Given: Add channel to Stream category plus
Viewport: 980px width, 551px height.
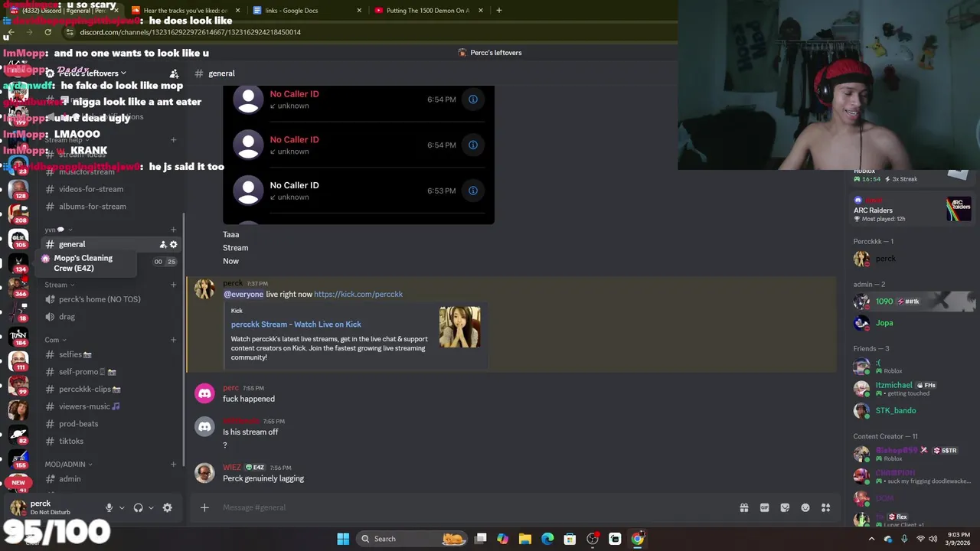Looking at the screenshot, I should pos(174,285).
